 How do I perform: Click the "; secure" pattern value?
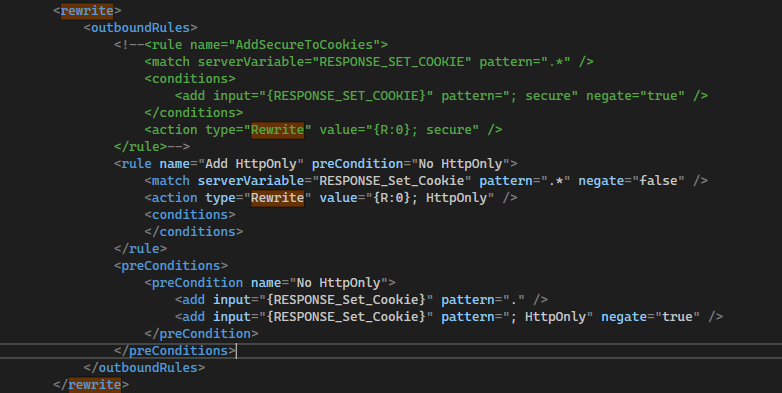[540, 95]
